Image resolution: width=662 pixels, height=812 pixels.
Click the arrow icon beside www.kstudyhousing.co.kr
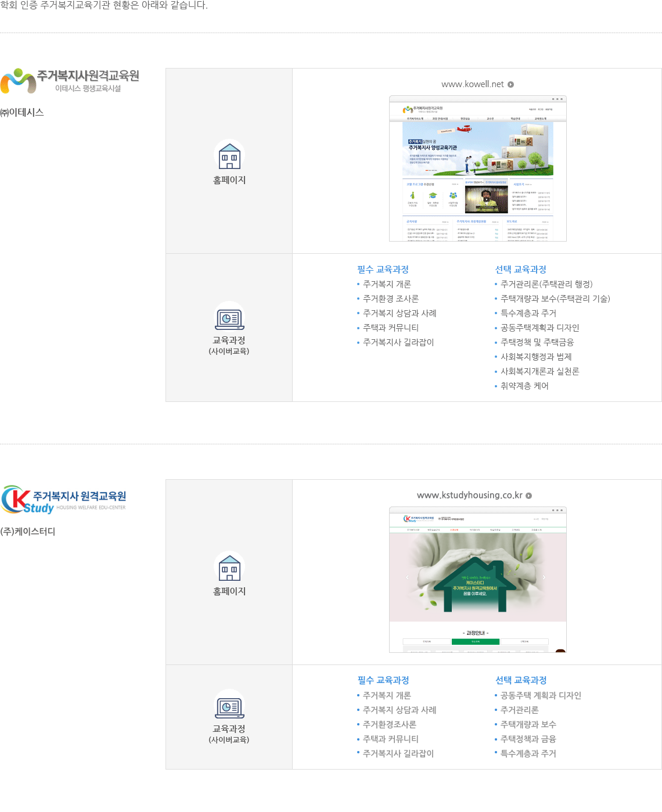529,495
